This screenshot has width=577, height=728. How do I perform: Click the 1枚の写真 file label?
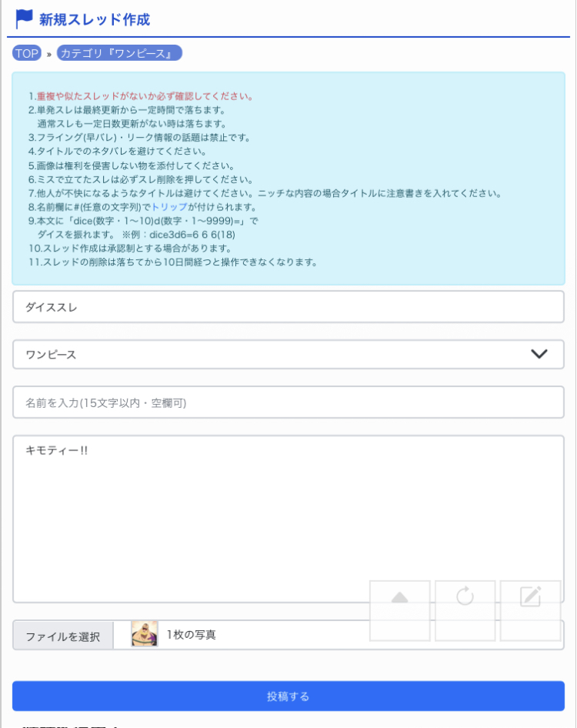coord(192,635)
